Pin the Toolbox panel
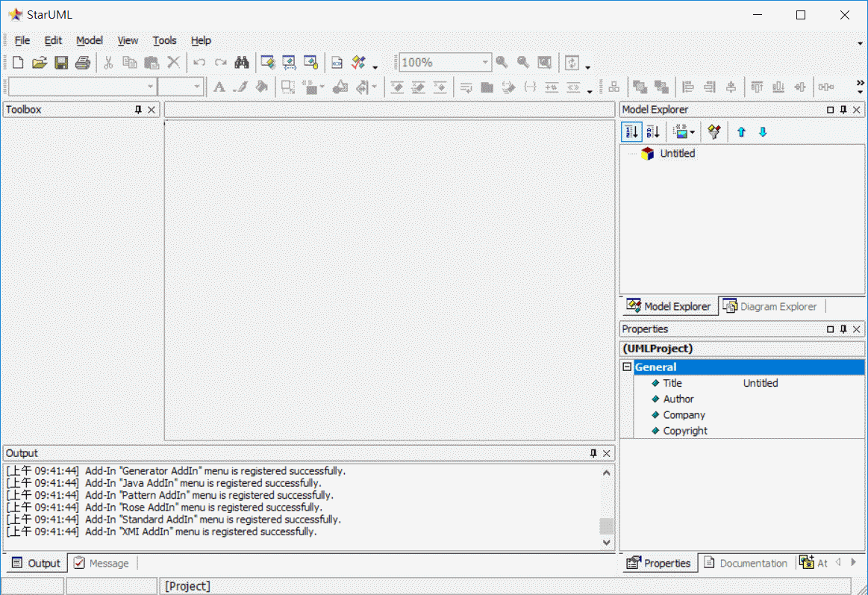 coord(138,110)
